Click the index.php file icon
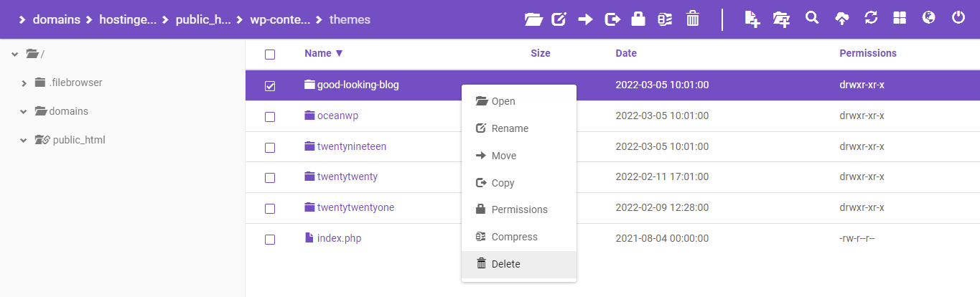The width and height of the screenshot is (980, 297). click(x=309, y=237)
